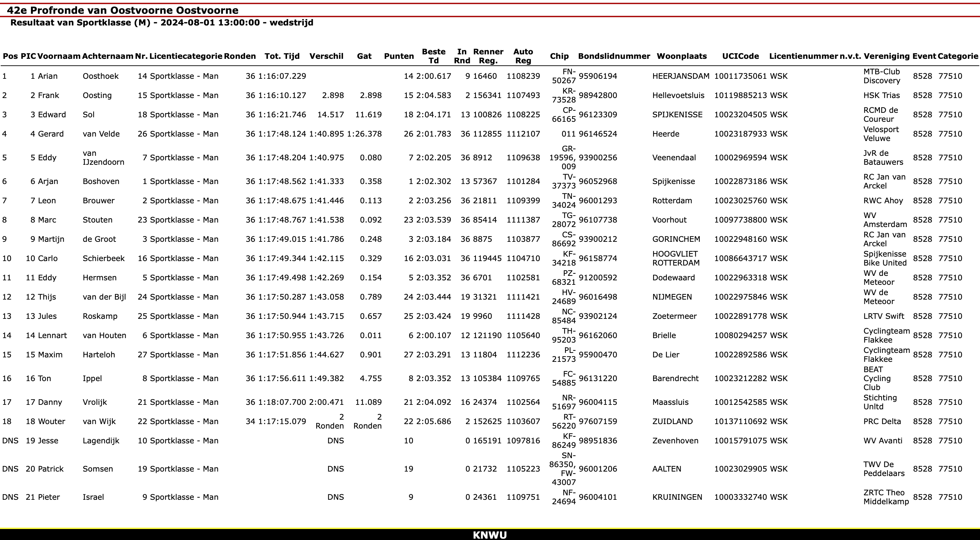Viewport: 980px width, 540px height.
Task: Click the KNWU footer label
Action: click(x=490, y=535)
